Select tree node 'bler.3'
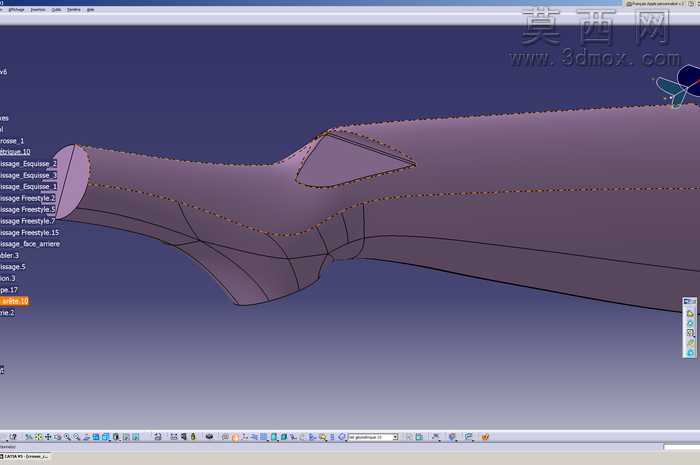 point(9,255)
